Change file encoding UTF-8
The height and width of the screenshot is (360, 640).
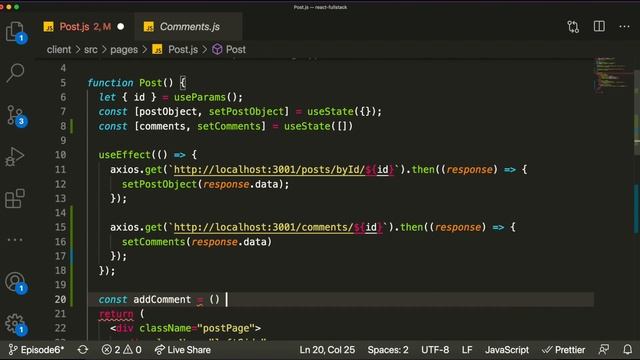click(435, 350)
